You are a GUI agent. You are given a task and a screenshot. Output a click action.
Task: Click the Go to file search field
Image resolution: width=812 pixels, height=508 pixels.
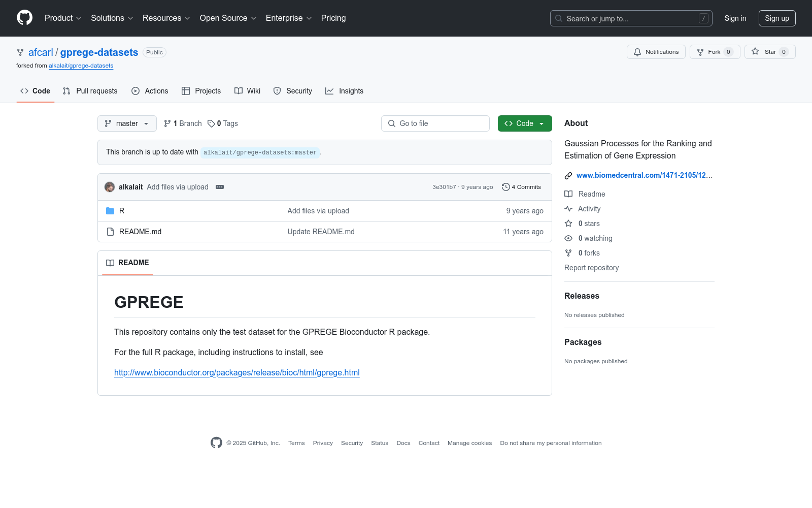435,123
